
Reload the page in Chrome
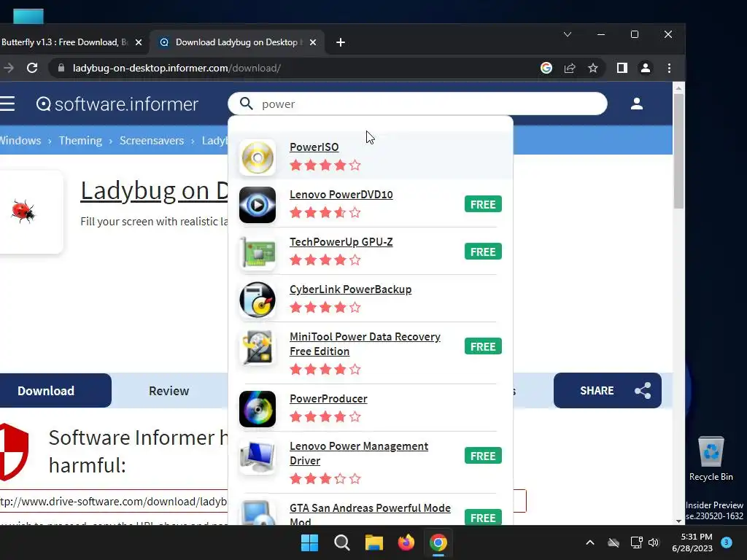click(x=32, y=68)
